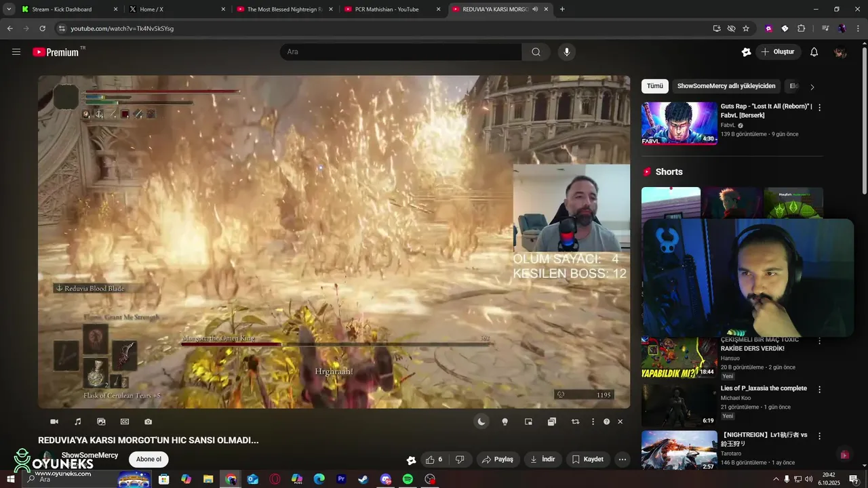This screenshot has height=488, width=868.
Task: Expand the Chrome tab search dropdown
Action: [x=9, y=9]
